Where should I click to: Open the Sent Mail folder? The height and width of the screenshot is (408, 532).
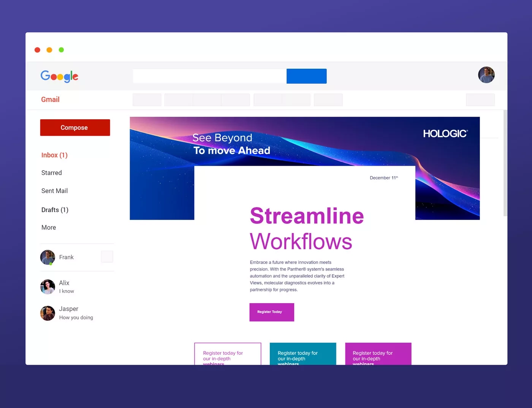point(54,191)
